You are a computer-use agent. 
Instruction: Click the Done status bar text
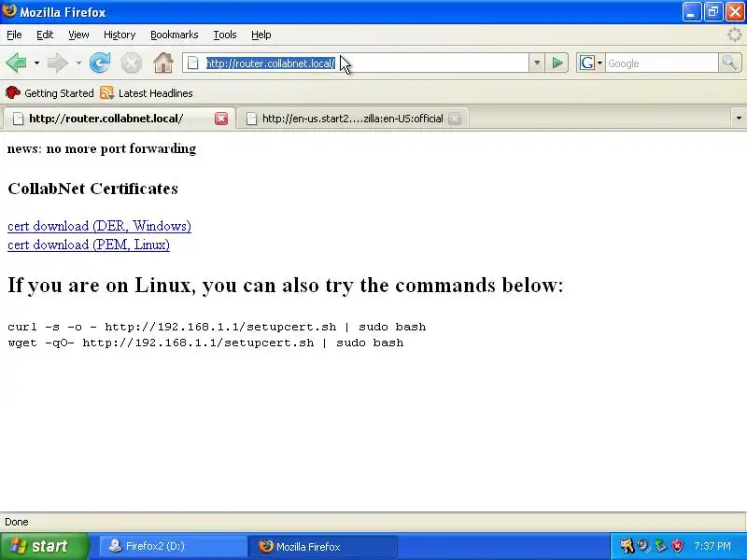(x=17, y=522)
